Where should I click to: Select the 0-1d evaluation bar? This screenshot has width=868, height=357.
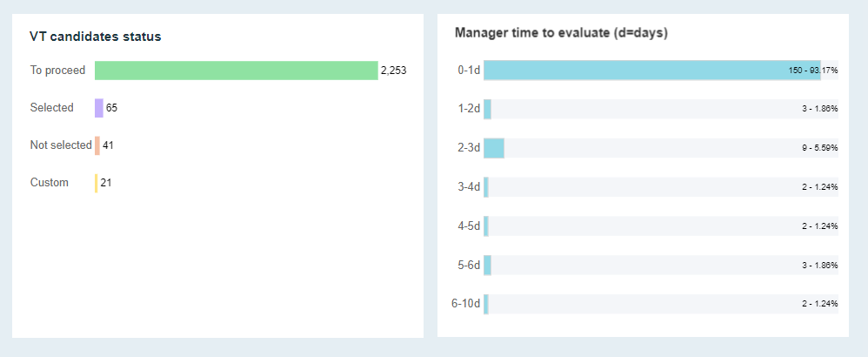651,71
